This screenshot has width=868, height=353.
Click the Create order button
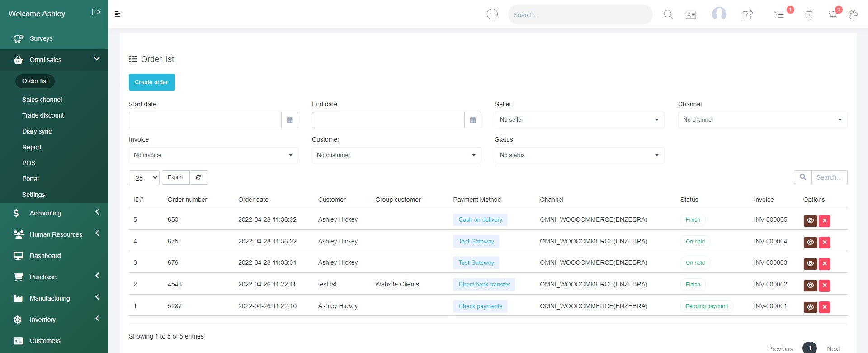click(x=151, y=82)
